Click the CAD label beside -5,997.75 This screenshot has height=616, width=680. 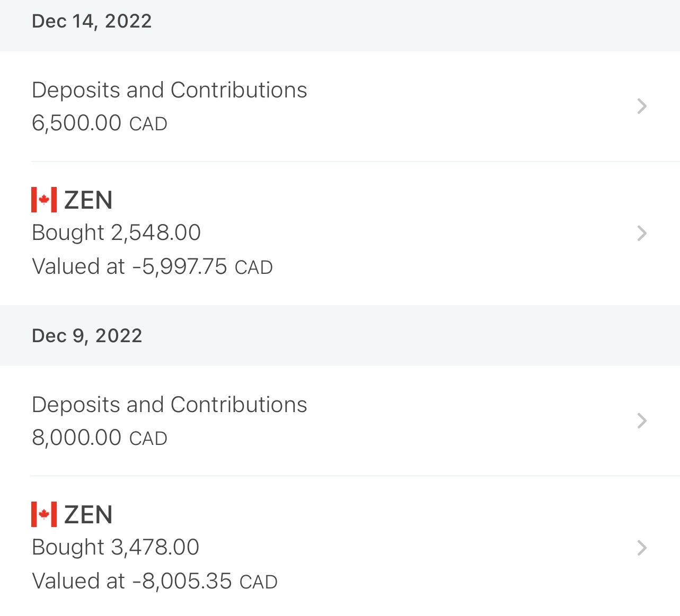(254, 267)
